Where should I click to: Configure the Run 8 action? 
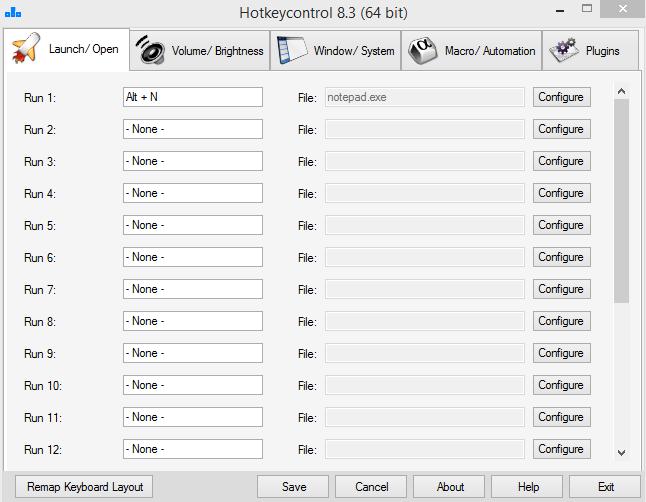(x=562, y=321)
